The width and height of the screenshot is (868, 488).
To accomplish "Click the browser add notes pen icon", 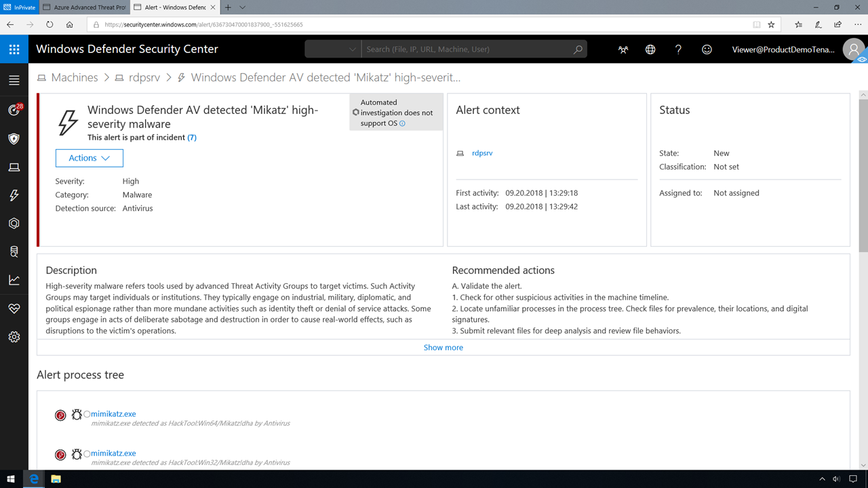I will (x=818, y=24).
